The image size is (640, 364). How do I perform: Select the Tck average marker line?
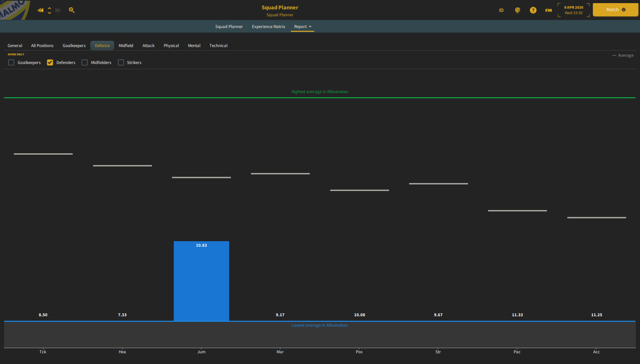43,154
